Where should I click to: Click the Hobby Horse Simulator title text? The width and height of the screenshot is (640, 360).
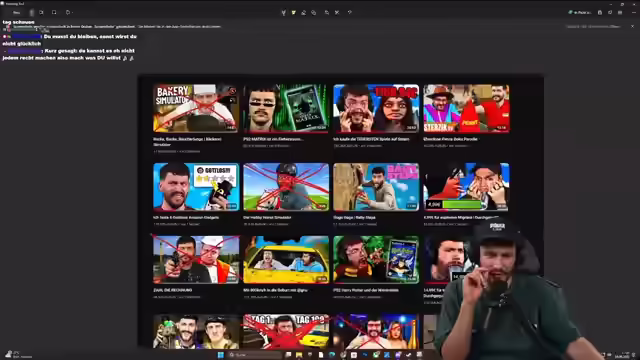[267, 218]
